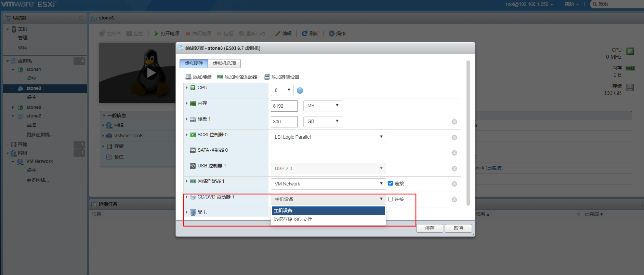The image size is (644, 275).
Task: Click the memory size input field
Action: (284, 106)
